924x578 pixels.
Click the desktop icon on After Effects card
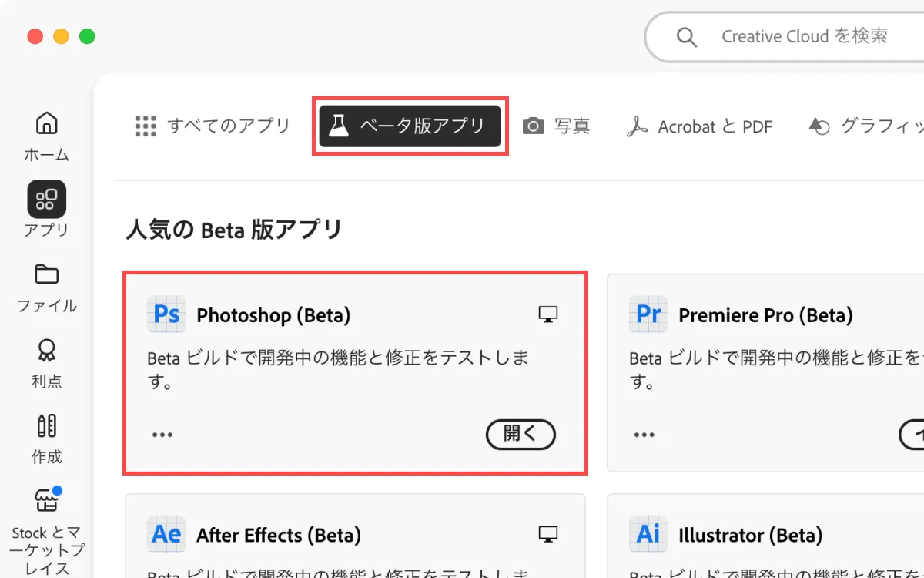point(547,535)
